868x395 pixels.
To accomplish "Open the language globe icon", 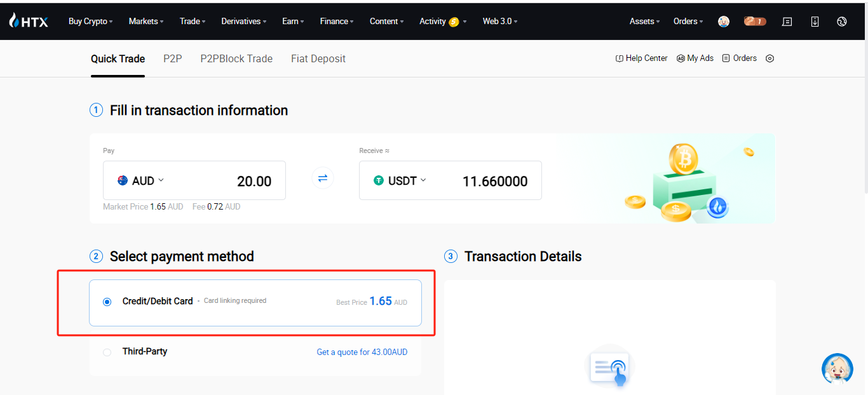I will pos(842,22).
